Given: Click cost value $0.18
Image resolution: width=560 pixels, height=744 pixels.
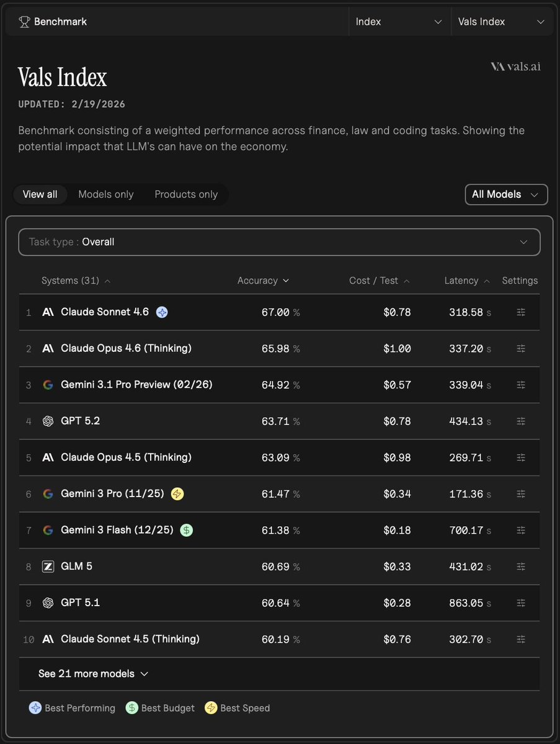Looking at the screenshot, I should pos(398,531).
